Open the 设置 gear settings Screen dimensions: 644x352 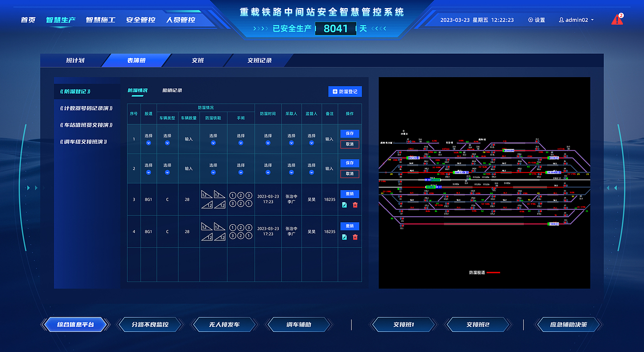[537, 20]
